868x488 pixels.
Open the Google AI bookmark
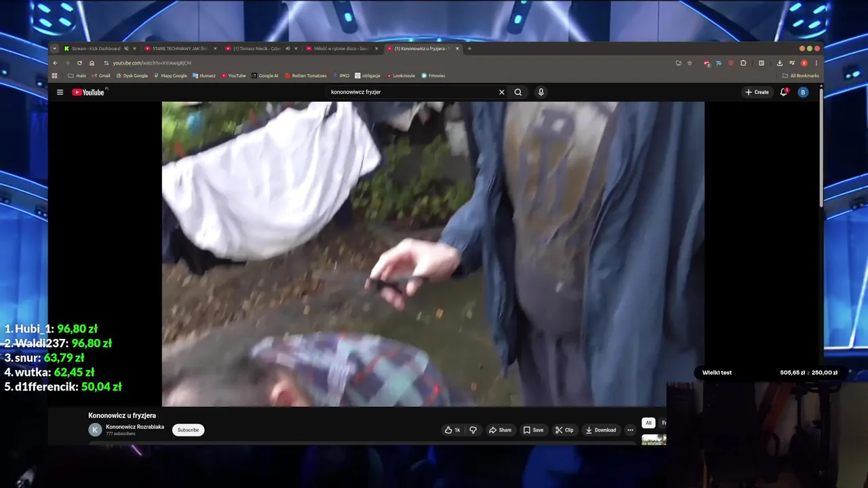point(265,76)
